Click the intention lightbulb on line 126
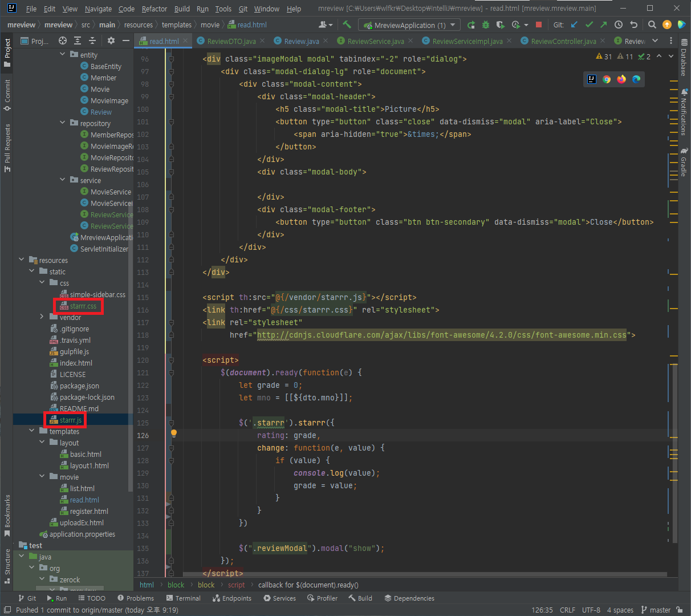The width and height of the screenshot is (691, 616). tap(174, 433)
